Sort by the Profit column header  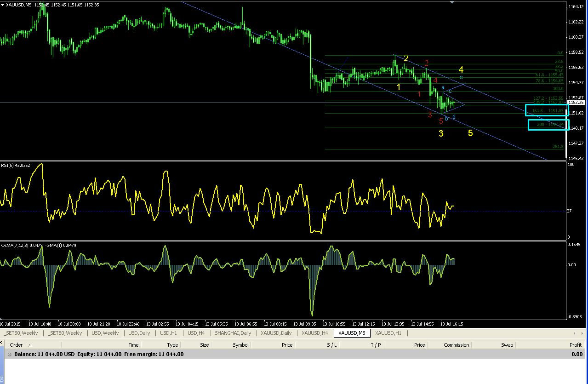[576, 345]
